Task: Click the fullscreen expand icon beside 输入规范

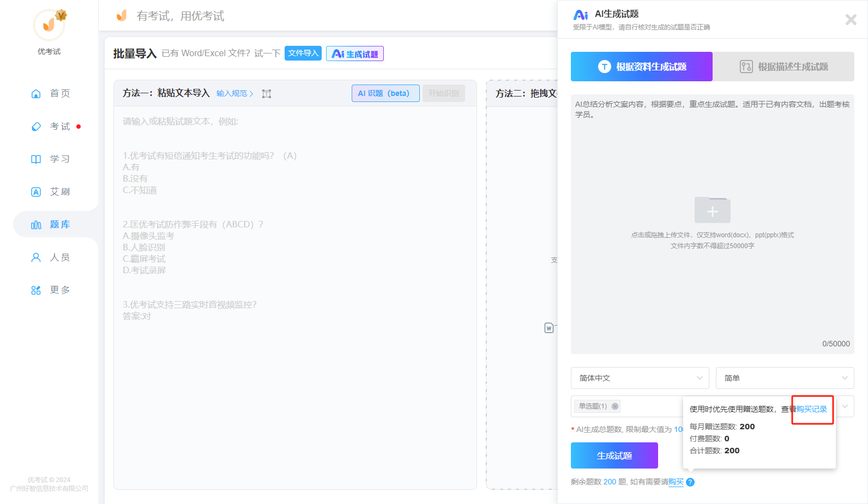Action: coord(267,94)
